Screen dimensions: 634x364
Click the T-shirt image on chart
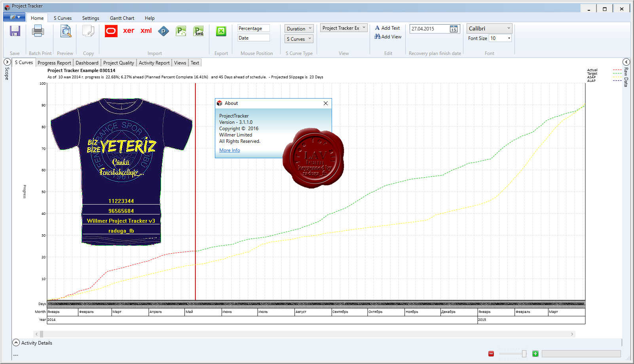pyautogui.click(x=121, y=172)
